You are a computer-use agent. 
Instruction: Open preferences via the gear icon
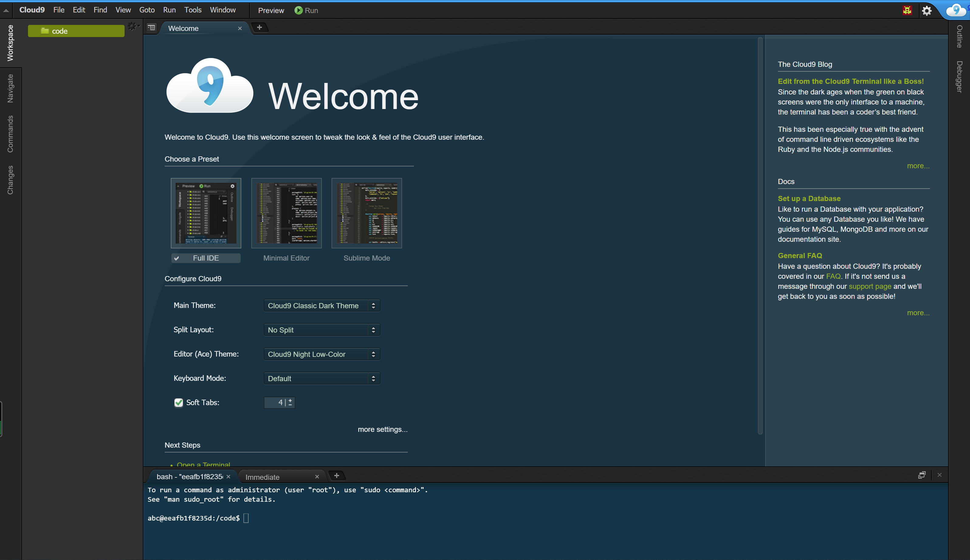tap(927, 10)
